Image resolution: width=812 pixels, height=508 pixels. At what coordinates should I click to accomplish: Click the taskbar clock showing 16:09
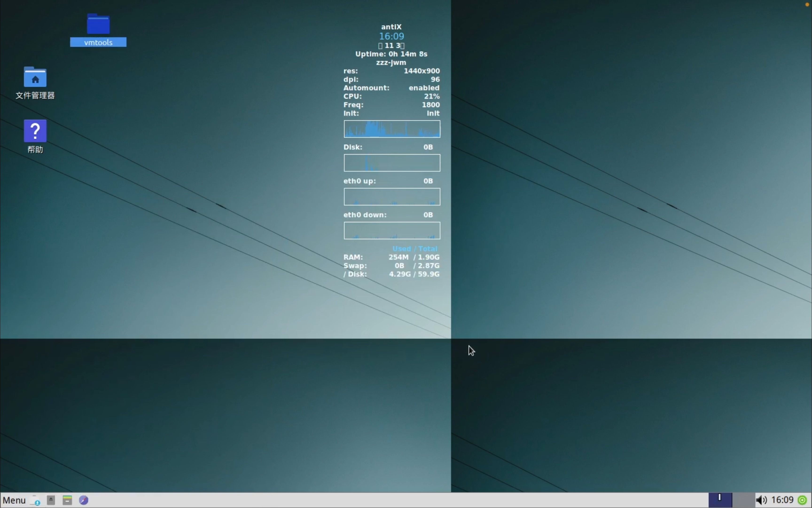(782, 500)
